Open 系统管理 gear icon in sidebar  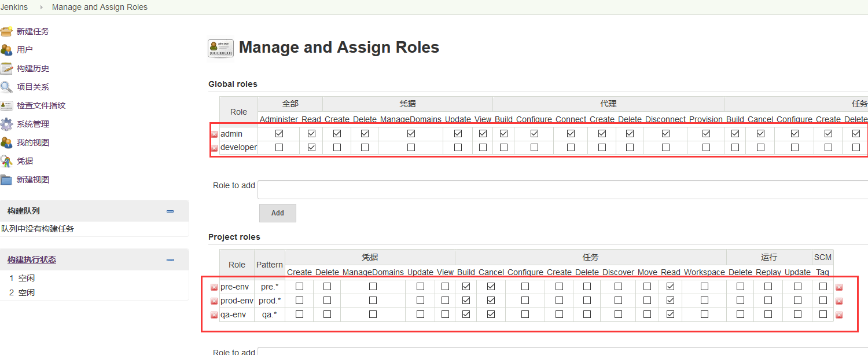[6, 124]
